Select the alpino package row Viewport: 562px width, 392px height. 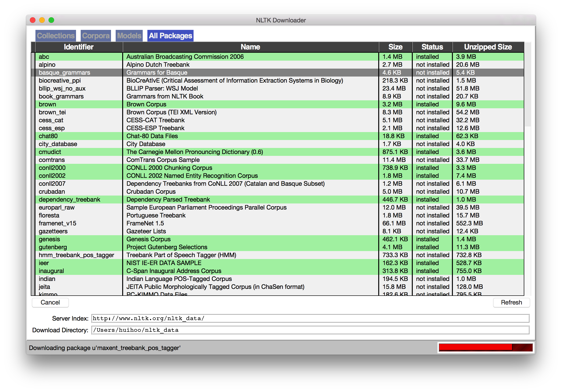pyautogui.click(x=47, y=65)
